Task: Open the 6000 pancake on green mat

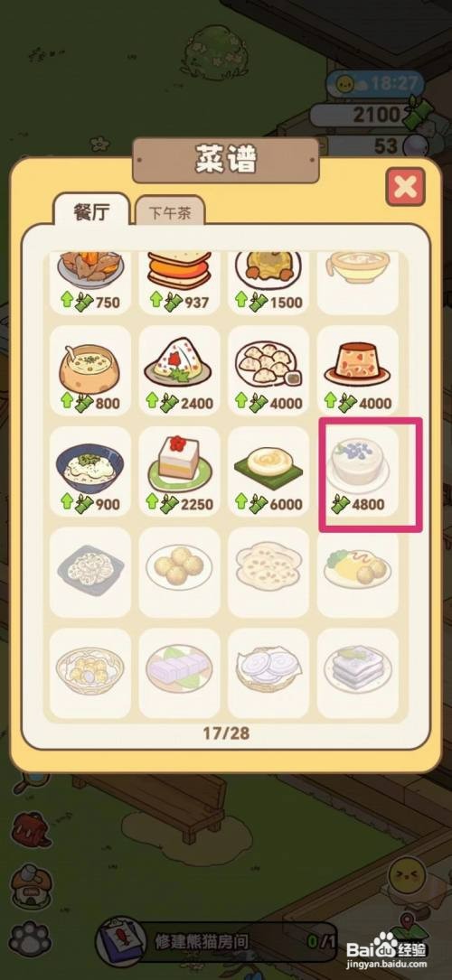Action: click(268, 471)
